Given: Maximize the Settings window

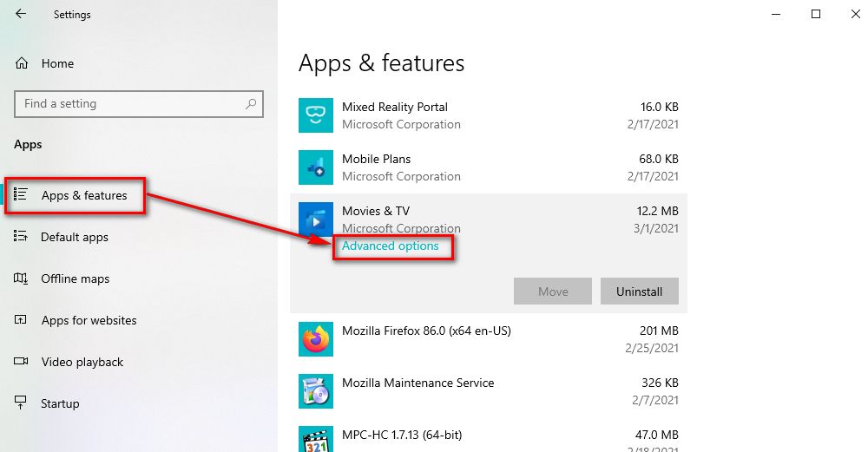Looking at the screenshot, I should (x=815, y=15).
